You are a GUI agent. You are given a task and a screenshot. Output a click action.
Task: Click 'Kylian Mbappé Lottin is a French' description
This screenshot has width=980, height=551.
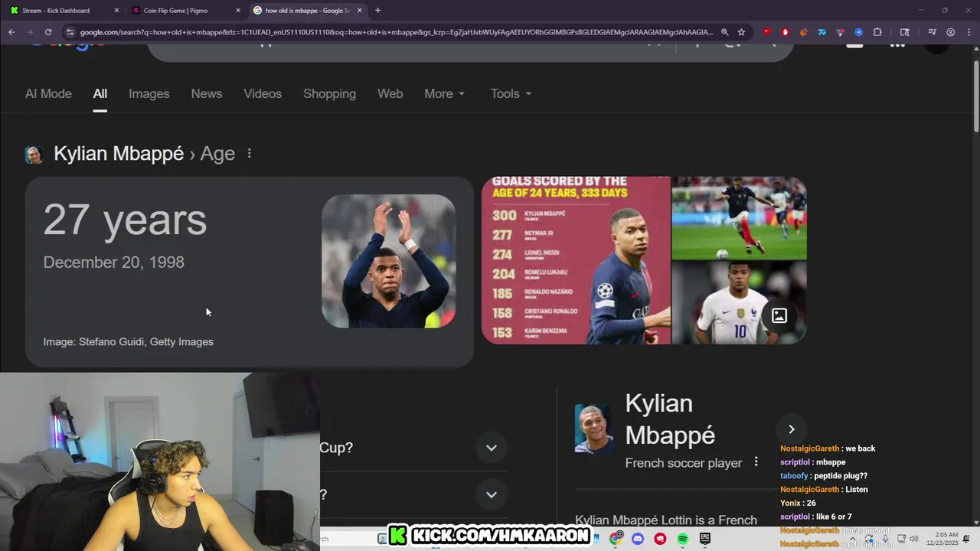point(666,520)
